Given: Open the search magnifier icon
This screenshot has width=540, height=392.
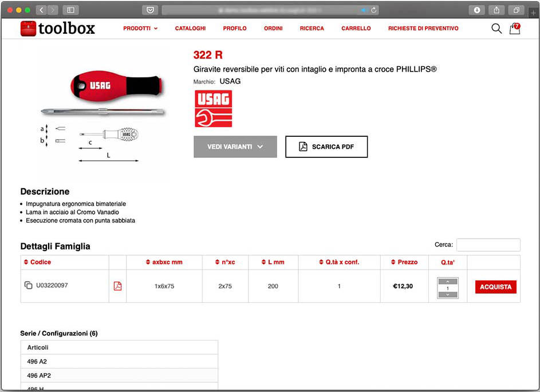Looking at the screenshot, I should click(496, 28).
